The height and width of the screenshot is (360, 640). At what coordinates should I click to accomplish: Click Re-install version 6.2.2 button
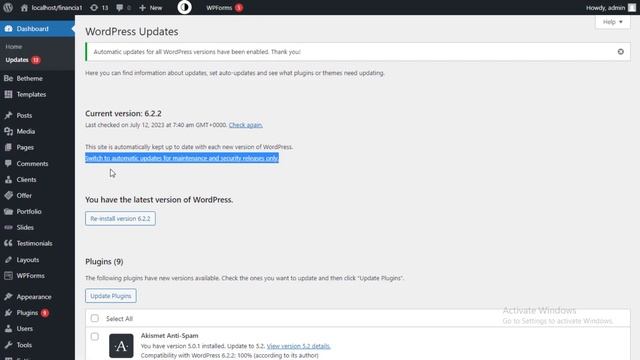(x=120, y=218)
